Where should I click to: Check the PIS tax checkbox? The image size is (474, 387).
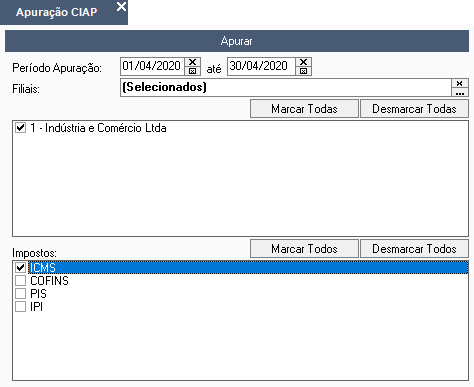point(21,294)
